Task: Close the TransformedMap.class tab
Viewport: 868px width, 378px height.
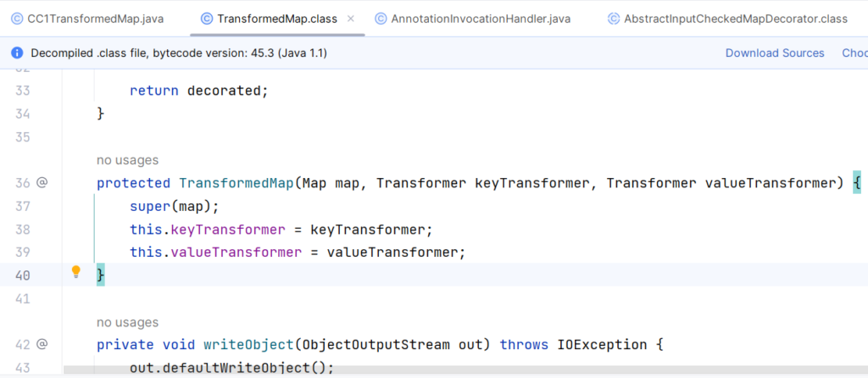Action: click(x=351, y=18)
